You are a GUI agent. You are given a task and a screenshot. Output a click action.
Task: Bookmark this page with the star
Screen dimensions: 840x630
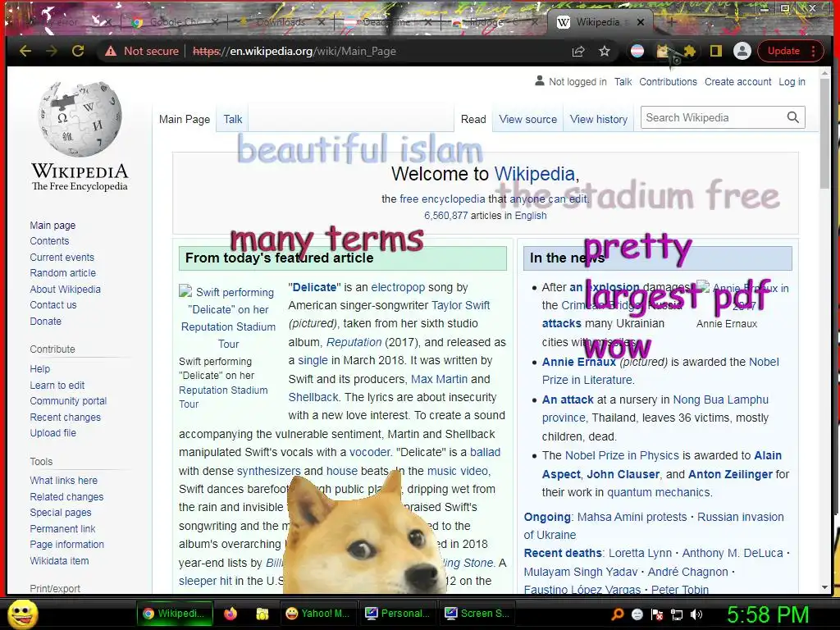[x=605, y=52]
